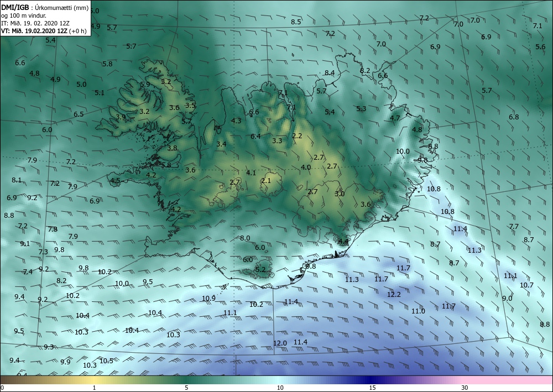Image resolution: width=553 pixels, height=392 pixels.
Task: Select the 4.7 value in the northeast
Action: (395, 118)
